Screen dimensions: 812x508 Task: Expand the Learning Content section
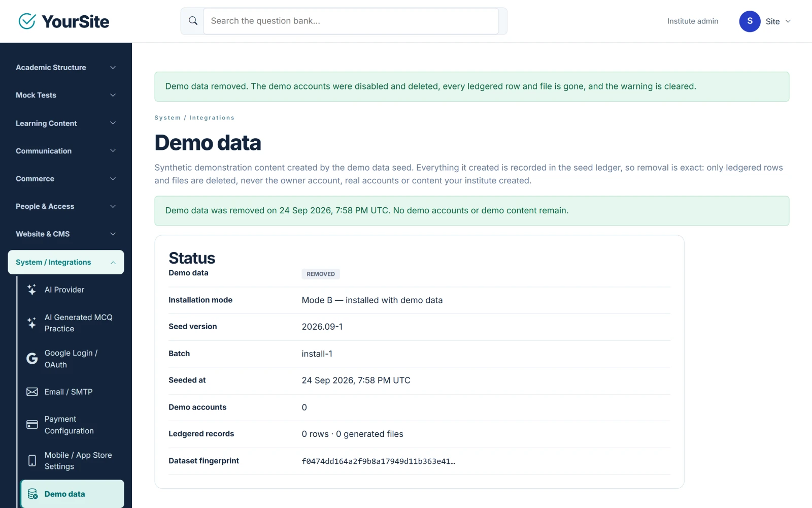click(66, 123)
